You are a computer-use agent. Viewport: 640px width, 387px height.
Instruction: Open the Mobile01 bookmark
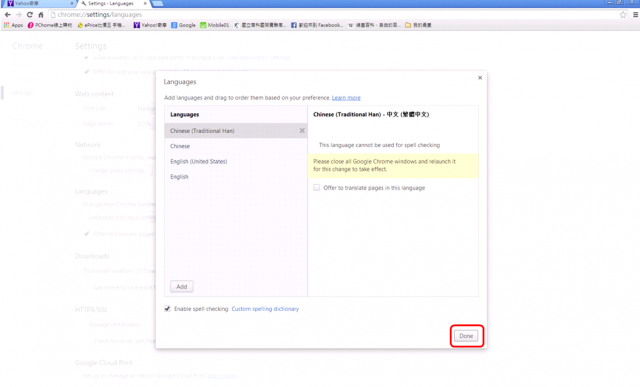click(x=214, y=25)
